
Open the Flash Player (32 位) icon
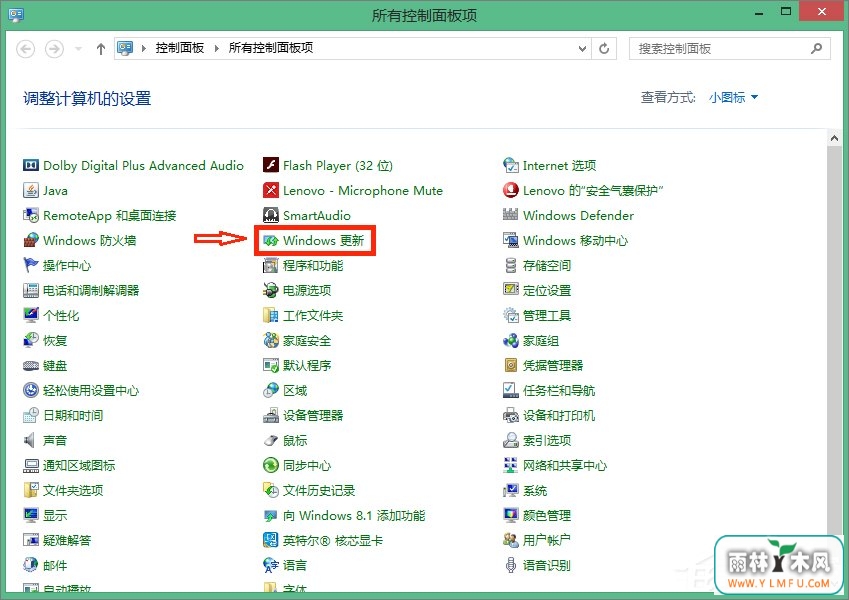tap(271, 165)
